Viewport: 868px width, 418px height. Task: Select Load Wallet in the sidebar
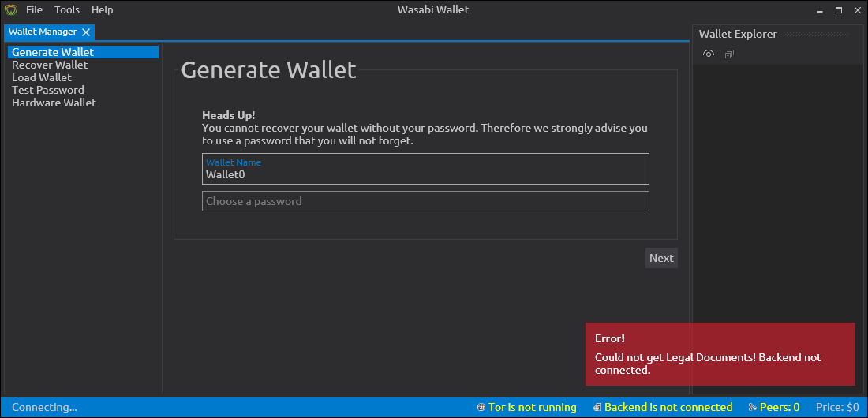click(83, 77)
